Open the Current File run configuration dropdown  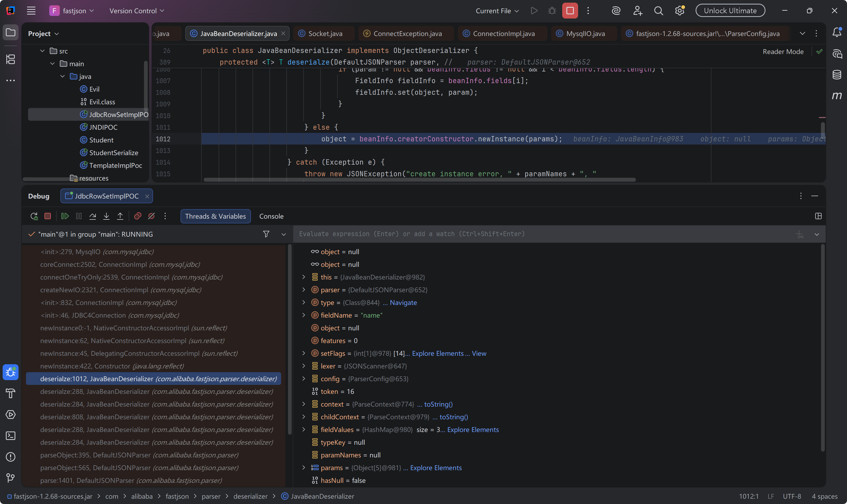tap(497, 11)
